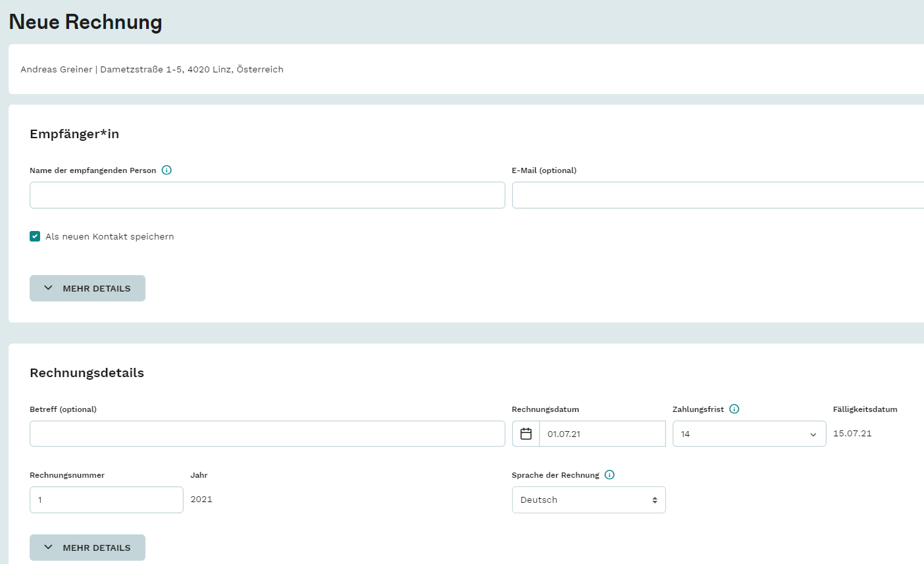Open the Zahlungsfrist dropdown showing 14
This screenshot has height=564, width=924.
pos(749,434)
